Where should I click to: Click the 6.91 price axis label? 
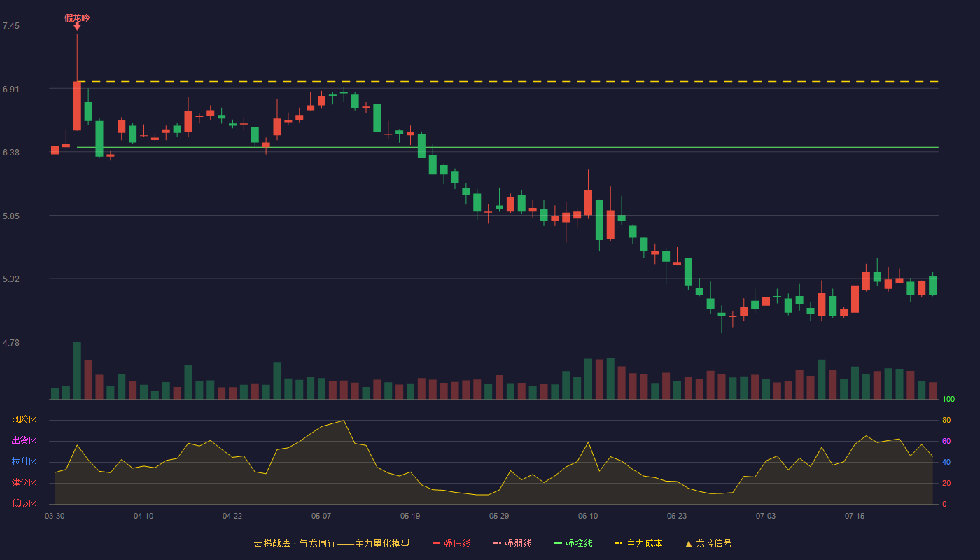[10, 90]
